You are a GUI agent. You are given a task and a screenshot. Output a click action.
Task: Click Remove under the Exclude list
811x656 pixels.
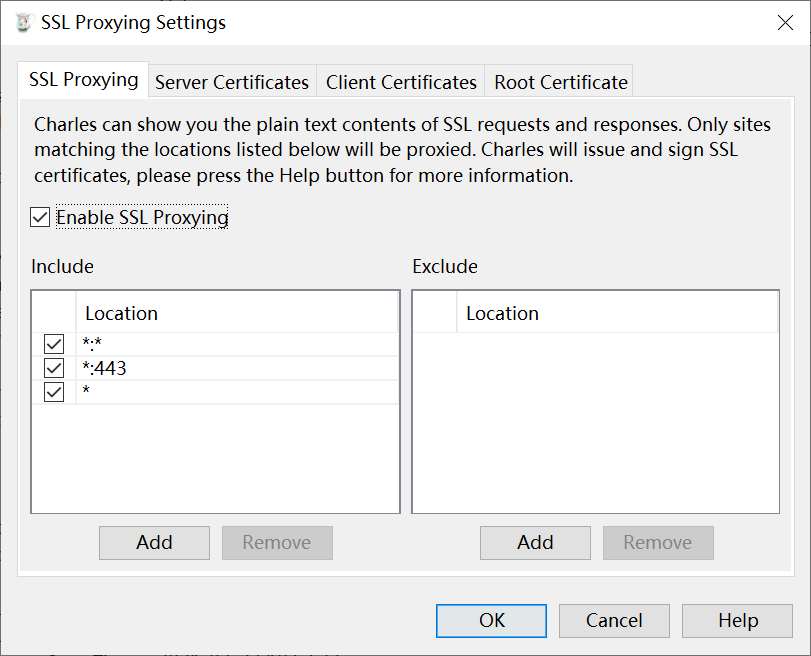(658, 543)
